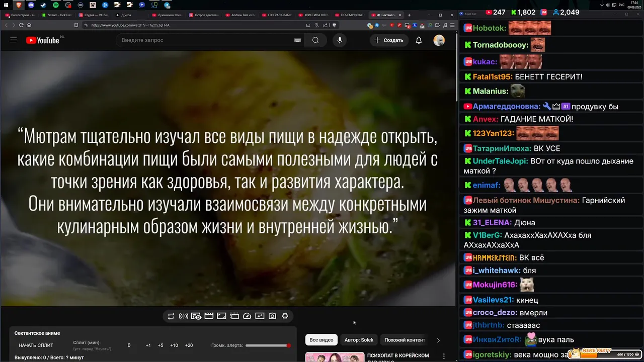Switch to the Лукашенко tab

tap(167, 15)
